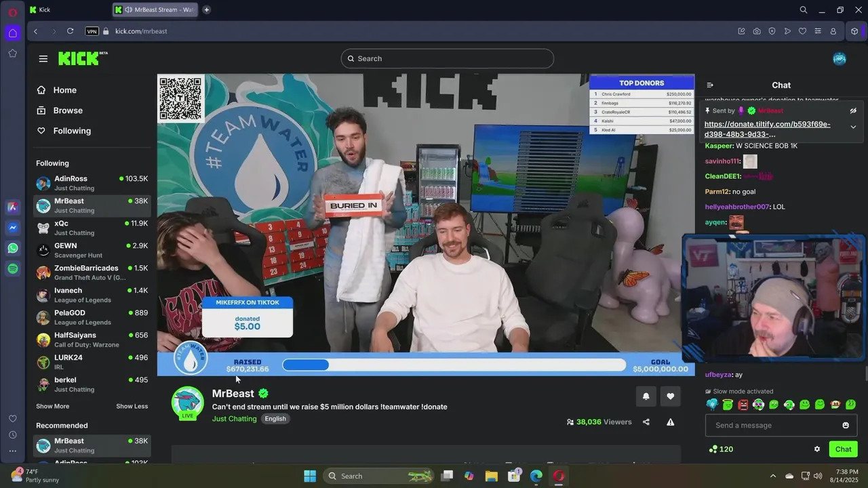
Task: Open GEWN Scavenger Hunt channel
Action: [92, 250]
